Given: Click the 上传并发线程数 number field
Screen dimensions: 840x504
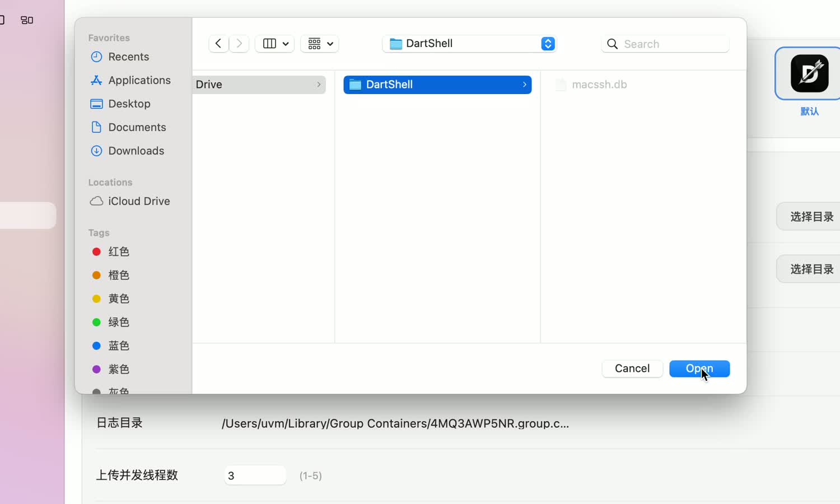Looking at the screenshot, I should click(x=255, y=475).
